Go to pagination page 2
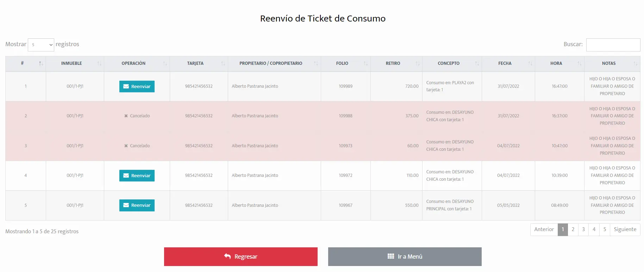This screenshot has width=644, height=272. click(x=573, y=229)
